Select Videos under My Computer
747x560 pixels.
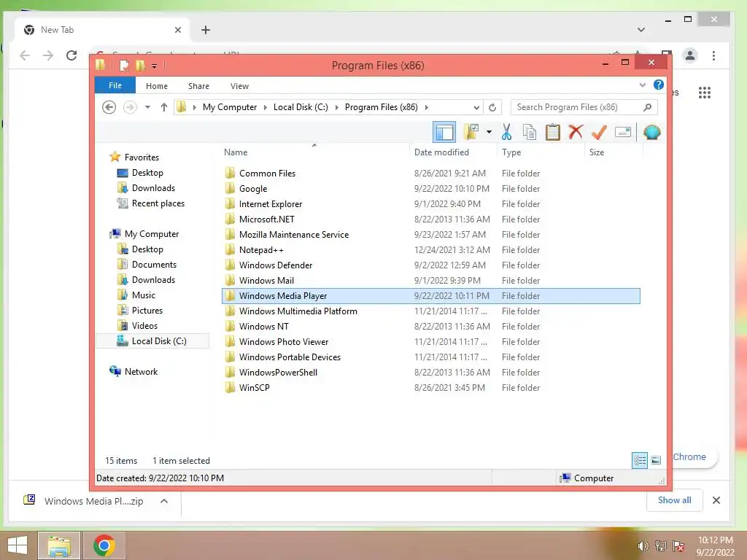[x=144, y=326]
